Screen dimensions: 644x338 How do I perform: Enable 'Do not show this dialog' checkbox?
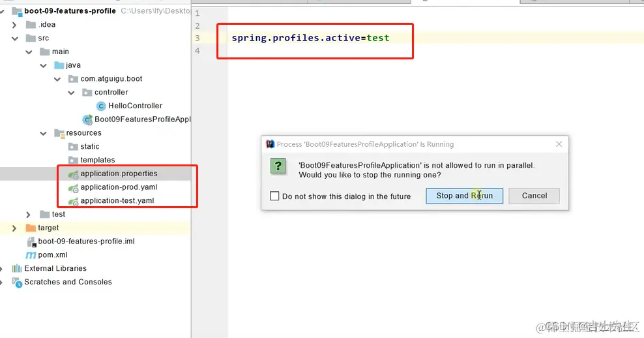[274, 196]
